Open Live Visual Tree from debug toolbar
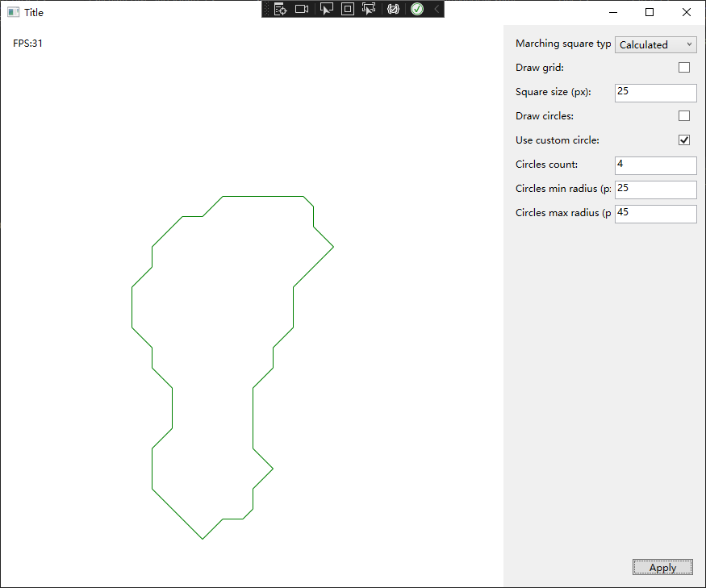This screenshot has height=588, width=706. [280, 9]
